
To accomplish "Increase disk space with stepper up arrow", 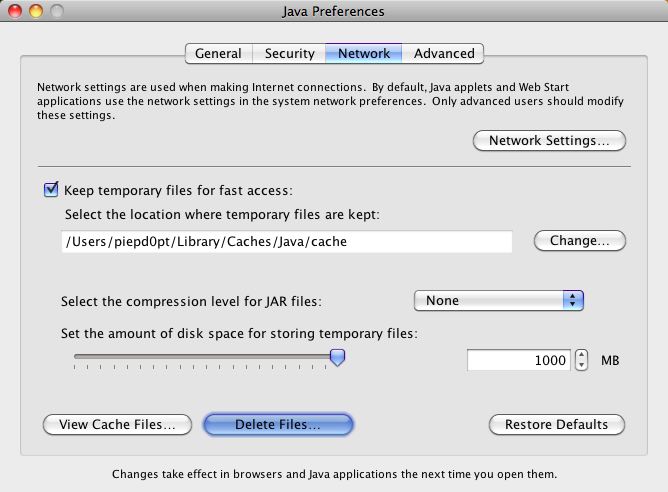I will coord(582,355).
